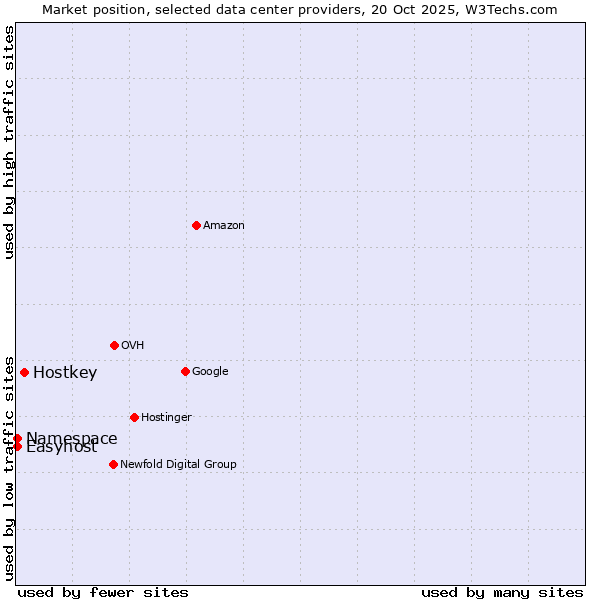Select the Easyhost data point marker
Screen dimensions: 600x600
(17, 447)
